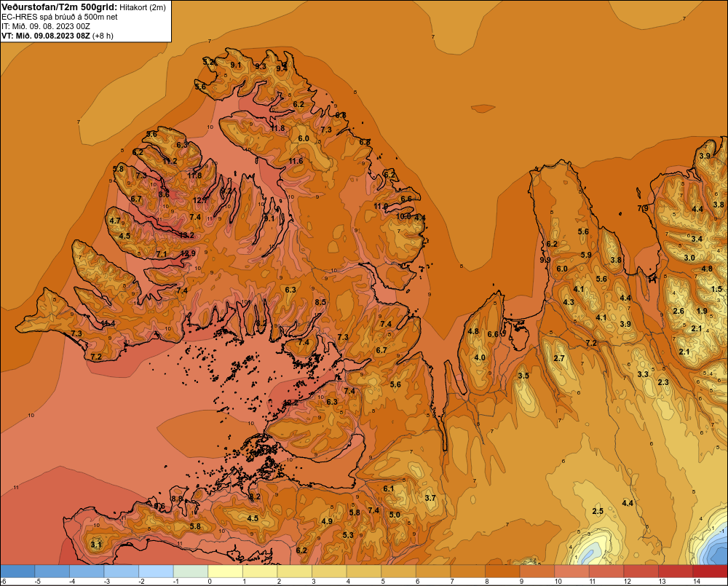
Task: Select light blue legend swatch between -3 and -2
Action: click(x=121, y=571)
